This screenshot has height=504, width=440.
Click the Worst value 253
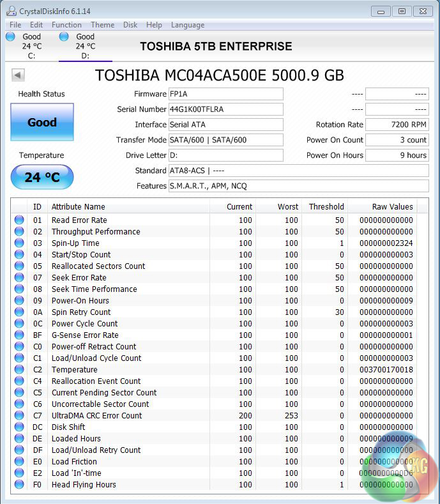291,416
